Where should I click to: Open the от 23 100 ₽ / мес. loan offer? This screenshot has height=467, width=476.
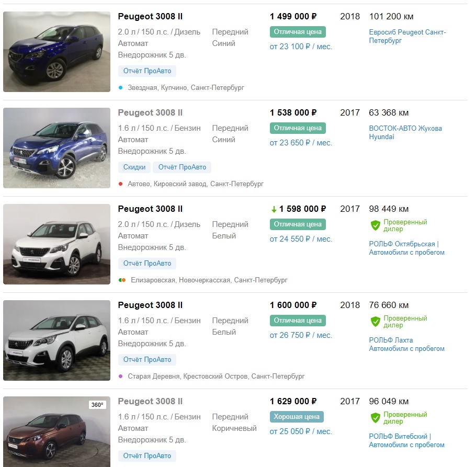click(301, 47)
